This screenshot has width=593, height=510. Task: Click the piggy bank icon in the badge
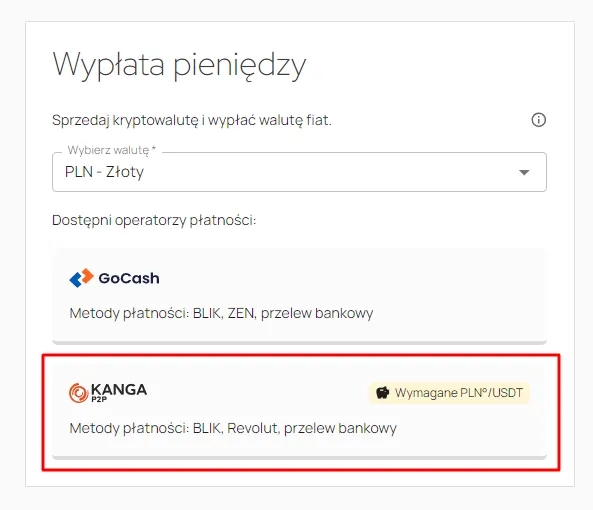click(382, 393)
